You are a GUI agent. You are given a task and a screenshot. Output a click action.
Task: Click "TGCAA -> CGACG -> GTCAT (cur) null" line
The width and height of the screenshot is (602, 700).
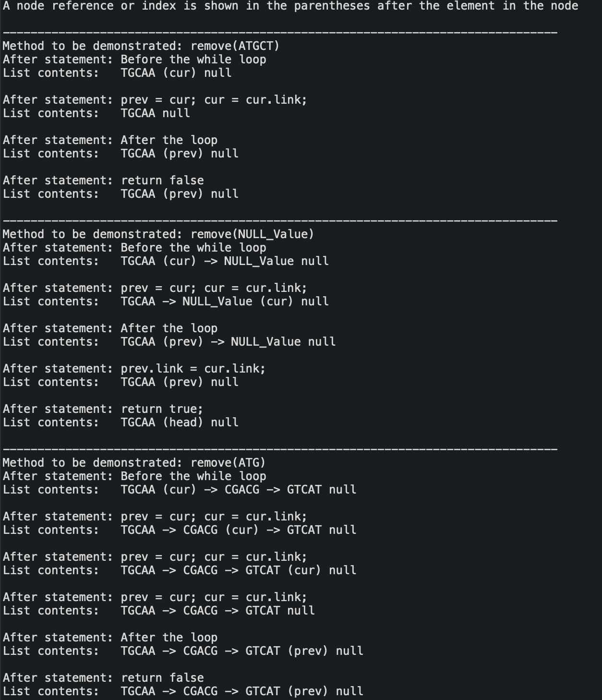tap(180, 570)
